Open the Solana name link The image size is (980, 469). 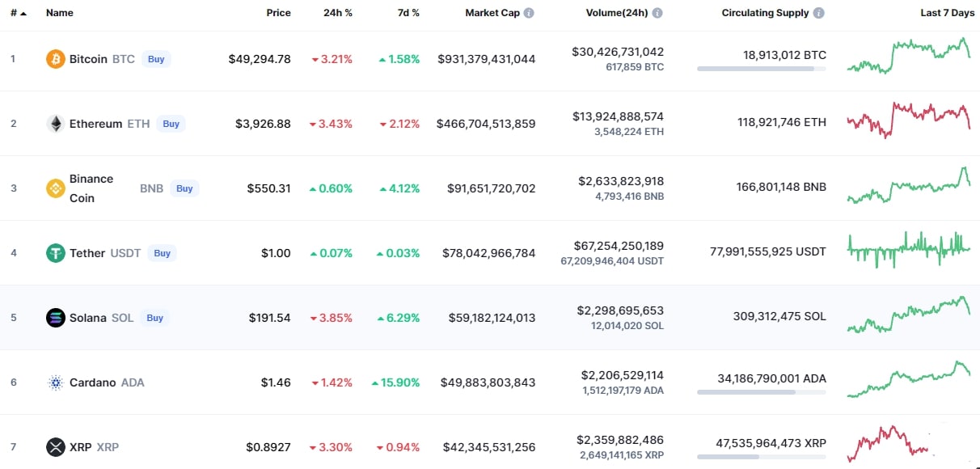click(88, 318)
